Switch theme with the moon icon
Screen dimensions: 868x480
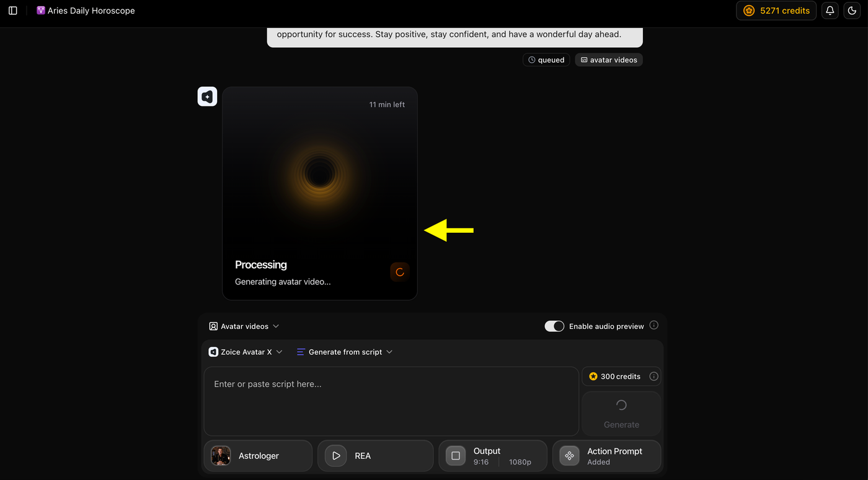852,11
